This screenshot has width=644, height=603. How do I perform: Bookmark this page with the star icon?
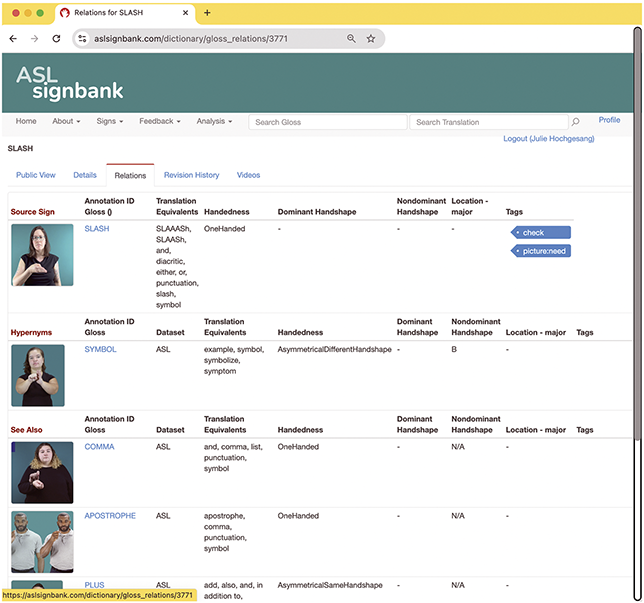point(371,39)
